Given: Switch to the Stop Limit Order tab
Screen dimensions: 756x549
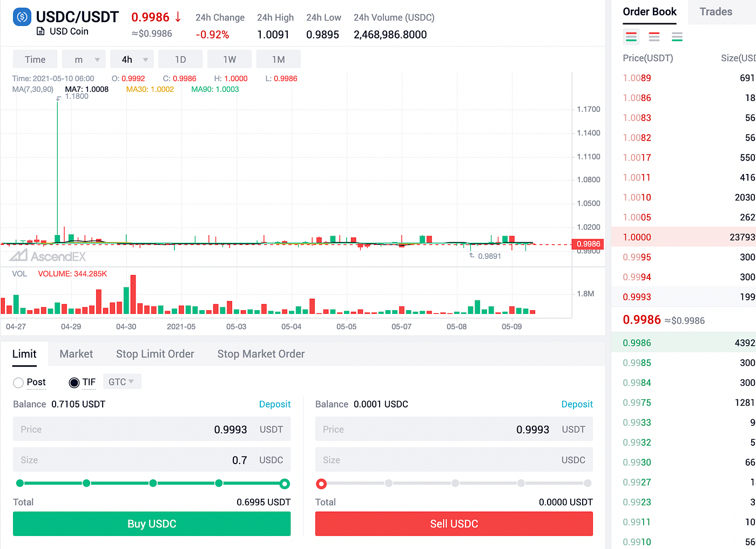Looking at the screenshot, I should (155, 354).
